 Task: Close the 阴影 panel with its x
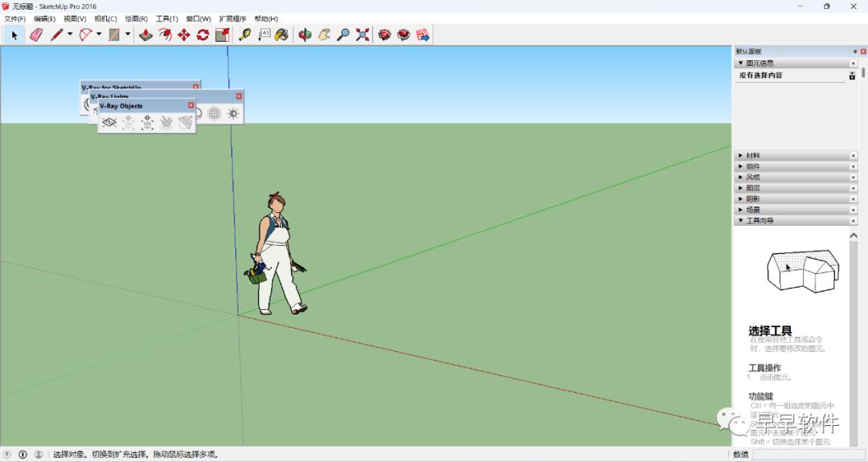tap(853, 199)
